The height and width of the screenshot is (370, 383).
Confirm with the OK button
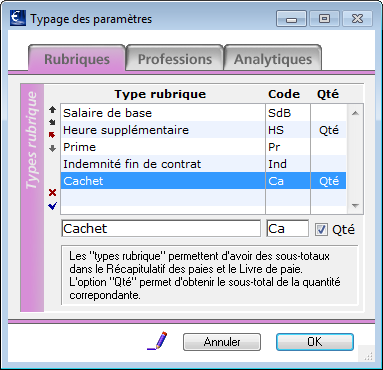[x=315, y=342]
